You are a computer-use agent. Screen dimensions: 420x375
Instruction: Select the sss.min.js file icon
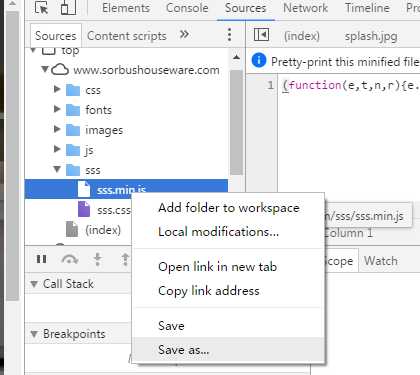[x=84, y=189]
